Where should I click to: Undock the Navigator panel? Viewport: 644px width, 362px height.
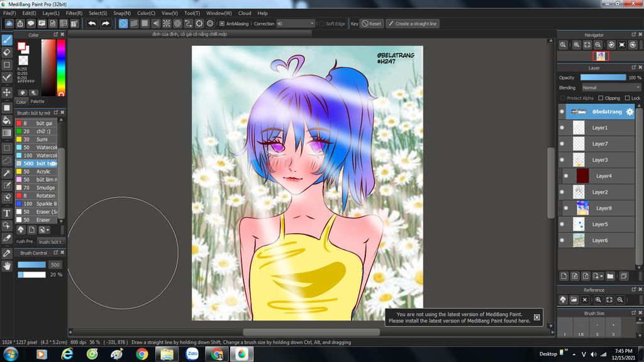point(634,35)
